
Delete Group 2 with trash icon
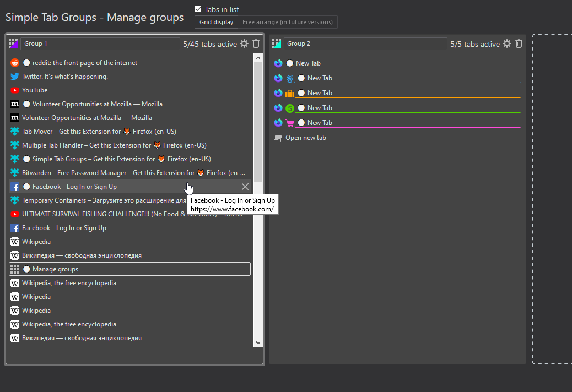point(519,43)
